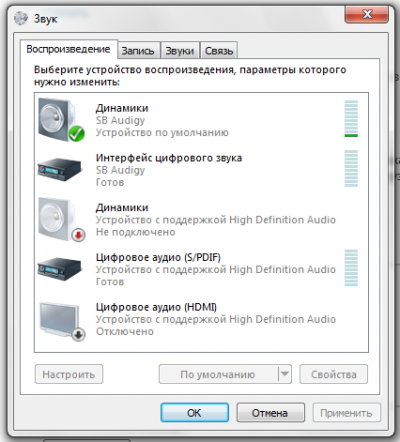The width and height of the screenshot is (400, 442).
Task: Click the red unplugged arrow badge
Action: 78,235
